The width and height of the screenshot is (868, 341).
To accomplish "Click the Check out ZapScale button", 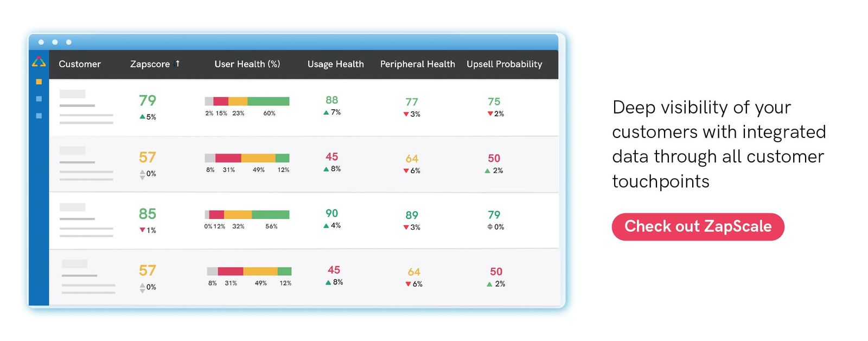I will [x=698, y=226].
